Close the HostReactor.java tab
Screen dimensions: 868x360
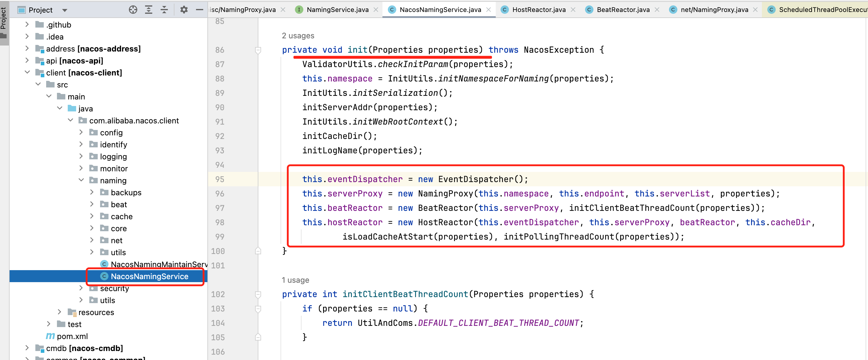[573, 10]
